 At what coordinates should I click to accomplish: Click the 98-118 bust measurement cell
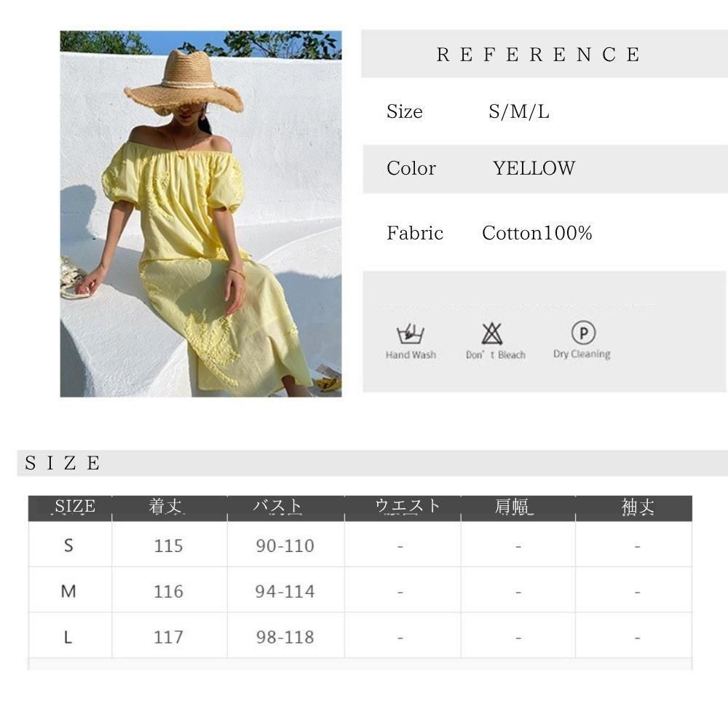285,637
